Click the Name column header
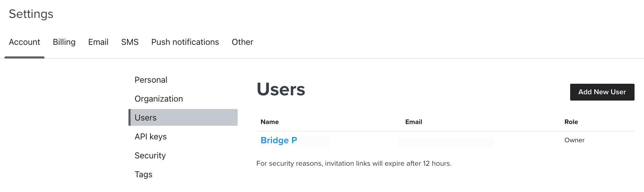Viewport: 644px width, 192px height. [x=269, y=122]
